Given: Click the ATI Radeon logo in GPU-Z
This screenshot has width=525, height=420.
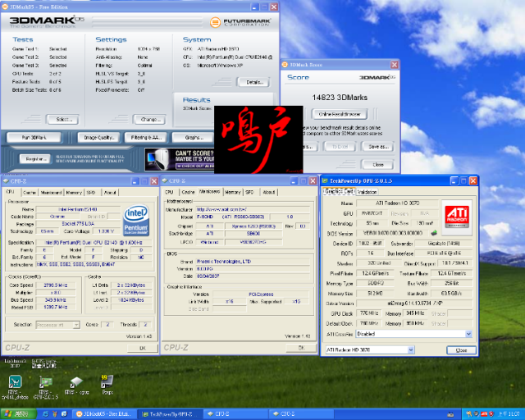Looking at the screenshot, I should tap(457, 216).
